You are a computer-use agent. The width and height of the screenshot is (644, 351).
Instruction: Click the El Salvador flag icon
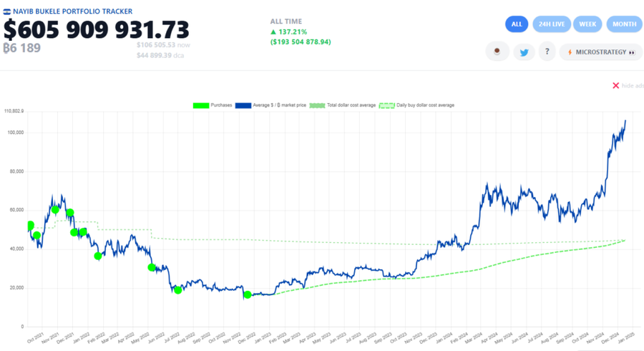click(x=7, y=11)
